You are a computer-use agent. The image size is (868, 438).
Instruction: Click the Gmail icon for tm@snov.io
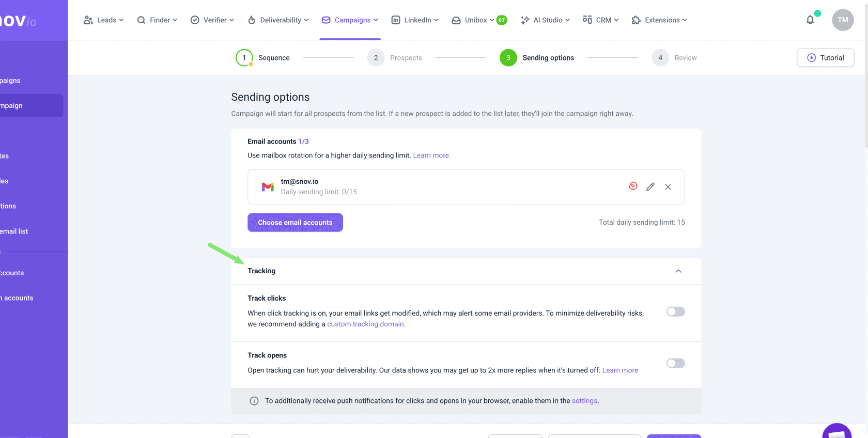click(x=268, y=187)
